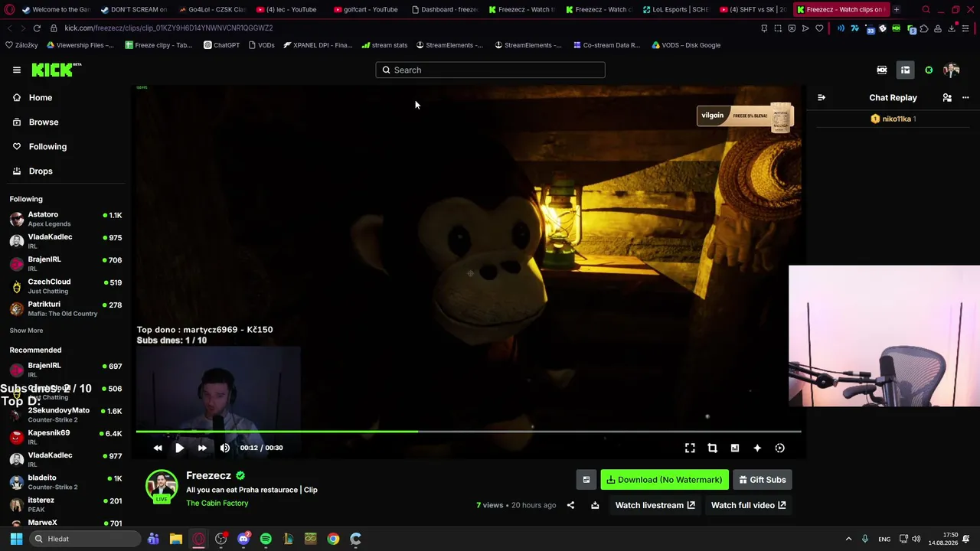Screen dimensions: 980x551
Task: Toggle theater crop mode in the player
Action: tap(712, 448)
